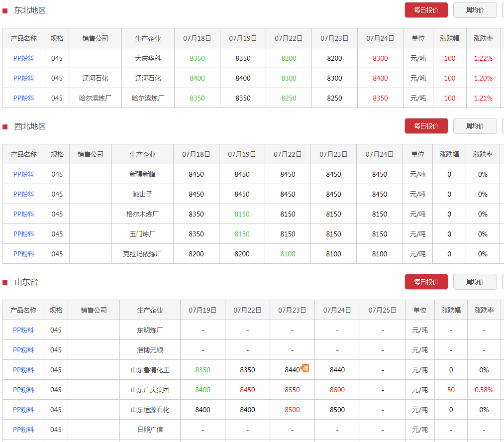The width and height of the screenshot is (504, 442).
Task: Switch to 周均价 tab in 西北地区 section
Action: pyautogui.click(x=475, y=126)
